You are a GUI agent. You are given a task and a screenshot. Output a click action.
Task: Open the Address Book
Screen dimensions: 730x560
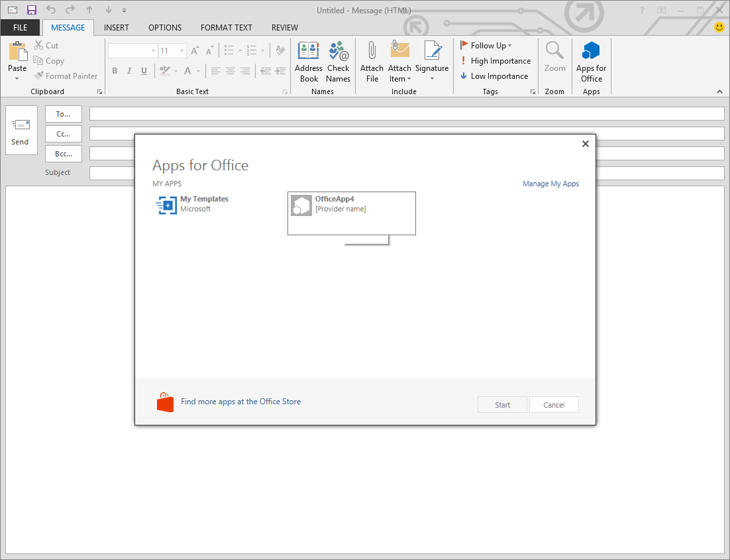click(308, 61)
